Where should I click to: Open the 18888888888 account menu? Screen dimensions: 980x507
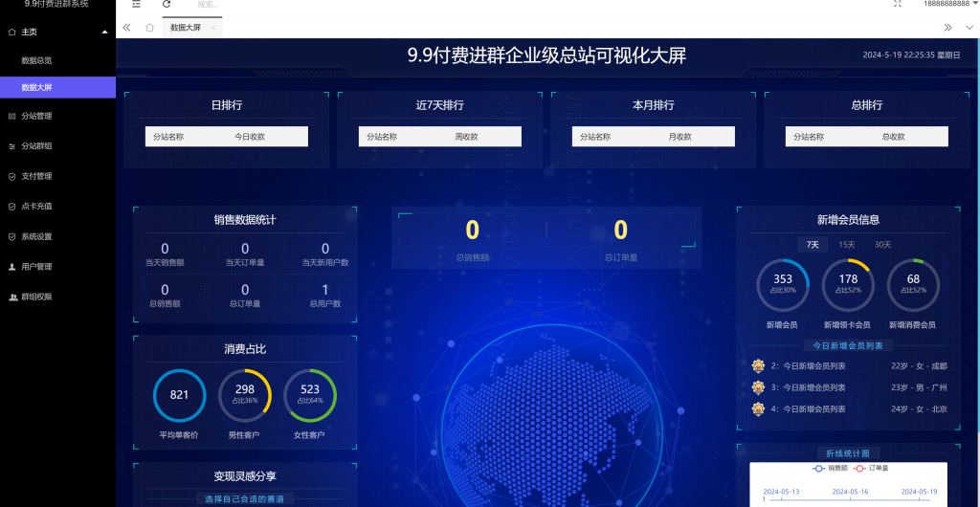(950, 4)
